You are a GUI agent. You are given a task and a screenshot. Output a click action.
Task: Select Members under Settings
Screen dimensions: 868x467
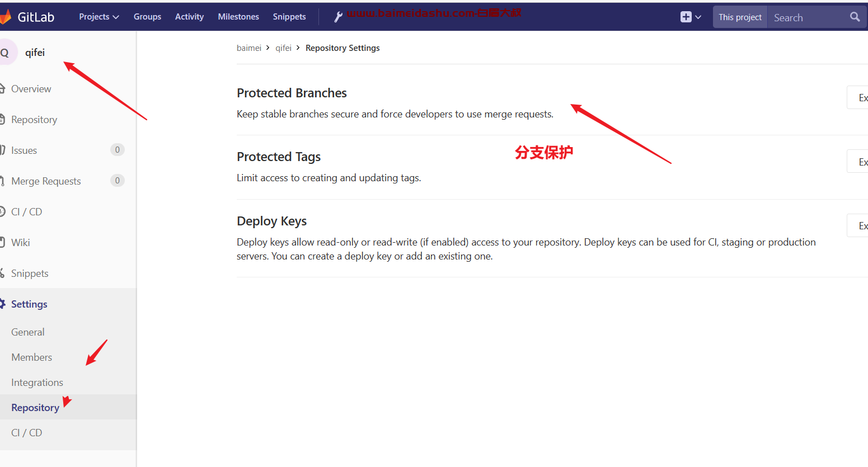(x=32, y=357)
